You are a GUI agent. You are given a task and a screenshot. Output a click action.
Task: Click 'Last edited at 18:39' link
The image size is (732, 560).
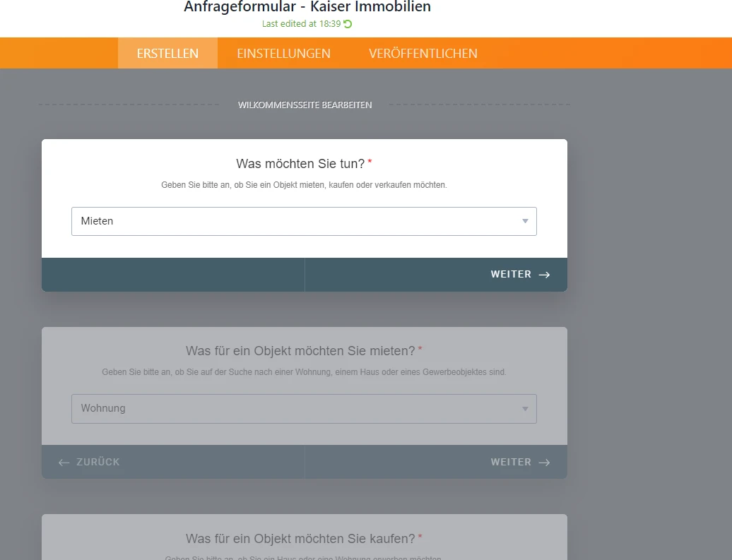pos(302,23)
